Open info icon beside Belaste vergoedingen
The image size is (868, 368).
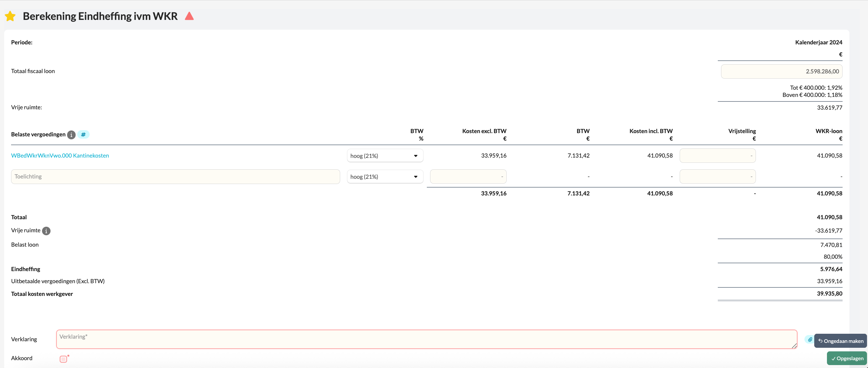pyautogui.click(x=71, y=135)
